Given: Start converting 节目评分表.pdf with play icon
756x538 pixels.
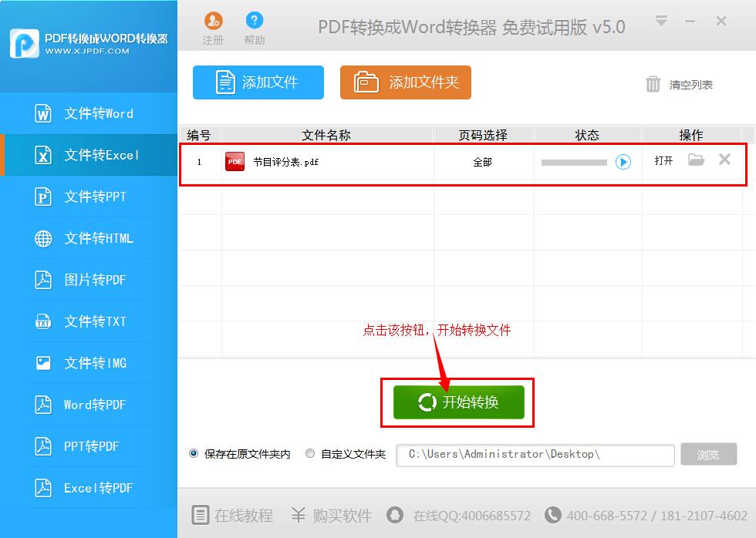Looking at the screenshot, I should [x=623, y=162].
